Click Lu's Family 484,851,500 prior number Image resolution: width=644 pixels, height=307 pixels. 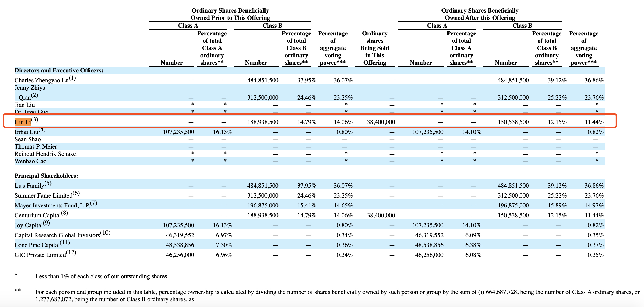263,186
